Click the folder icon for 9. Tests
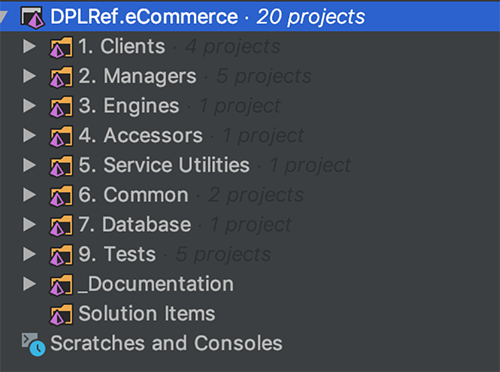The width and height of the screenshot is (500, 372). (61, 255)
